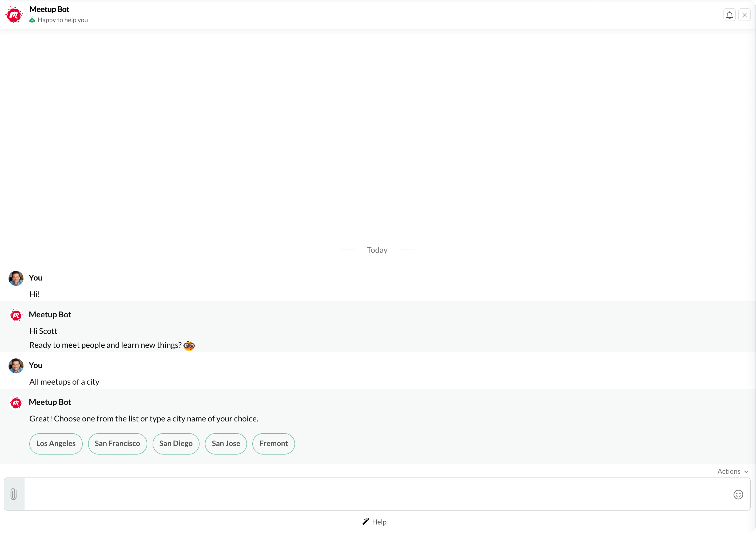Select the San Jose meetup option
The width and height of the screenshot is (756, 533).
click(225, 444)
